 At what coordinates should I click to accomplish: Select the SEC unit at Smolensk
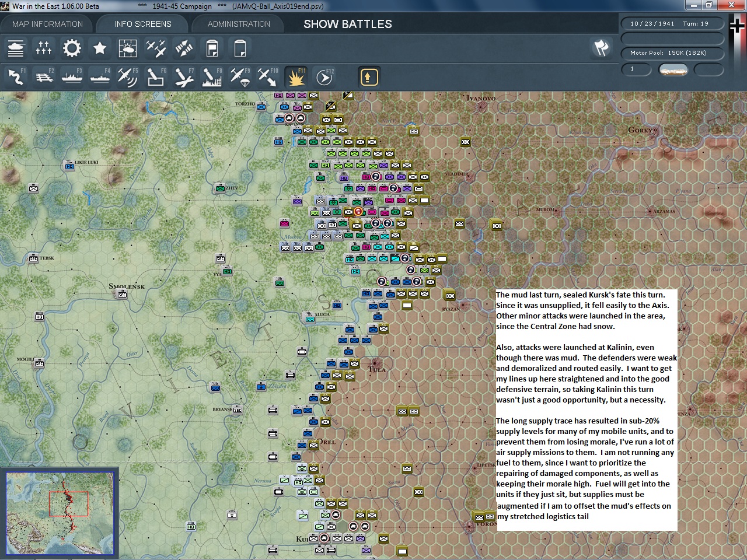click(122, 295)
